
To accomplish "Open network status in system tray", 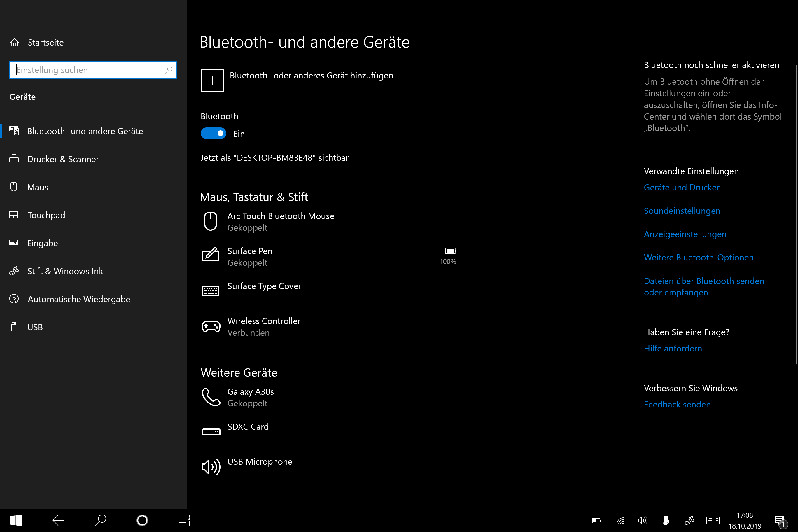I will click(620, 520).
